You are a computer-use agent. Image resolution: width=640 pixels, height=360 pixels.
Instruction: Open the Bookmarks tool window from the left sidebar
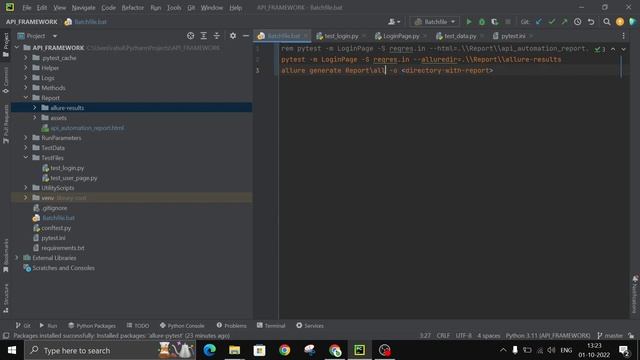point(6,255)
